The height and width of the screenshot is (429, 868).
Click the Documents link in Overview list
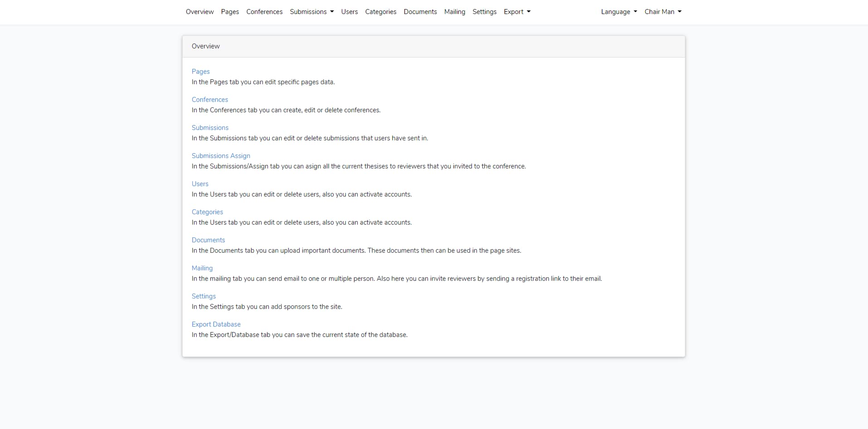click(x=208, y=240)
